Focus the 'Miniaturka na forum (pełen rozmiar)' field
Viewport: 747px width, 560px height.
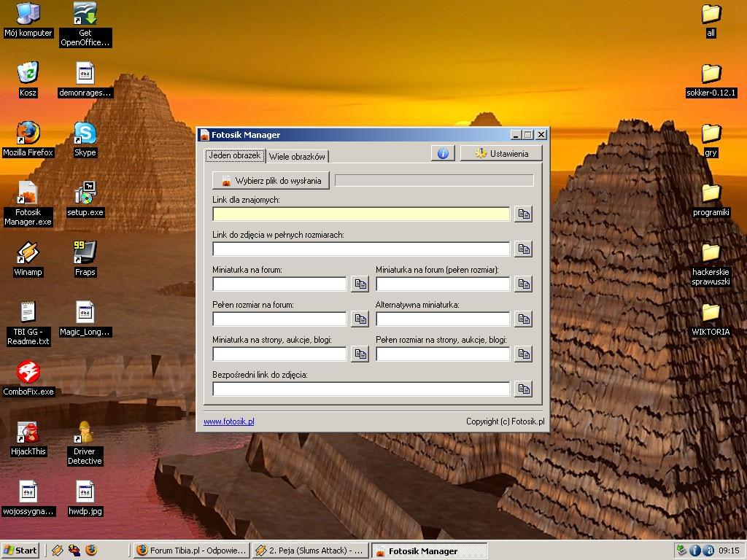[443, 284]
